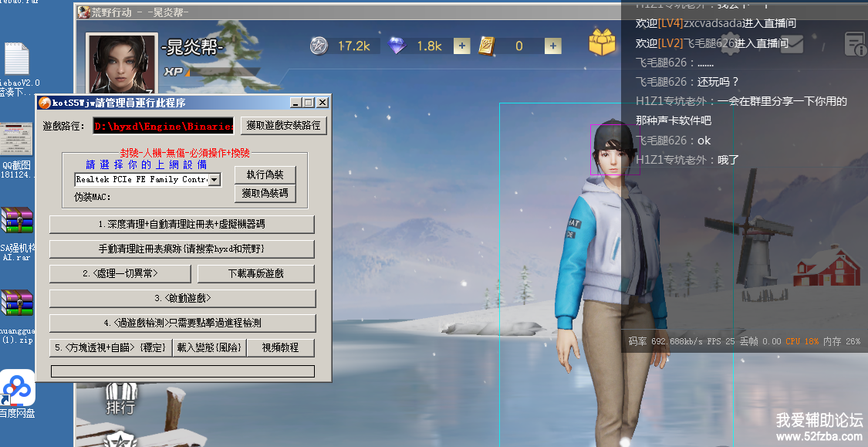Click the red 封號-人機-無傷 group title
Viewport: 868px width, 447px height.
tap(185, 153)
